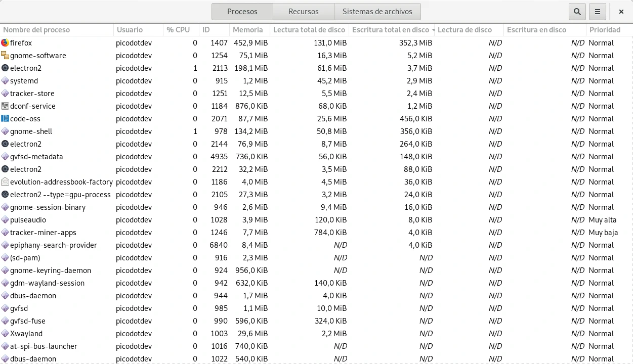Click the dconf-service process icon
Screen dimensions: 633x364
point(5,106)
